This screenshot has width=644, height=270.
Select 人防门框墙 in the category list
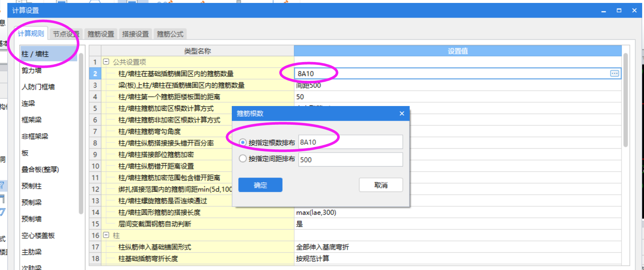tap(48, 87)
